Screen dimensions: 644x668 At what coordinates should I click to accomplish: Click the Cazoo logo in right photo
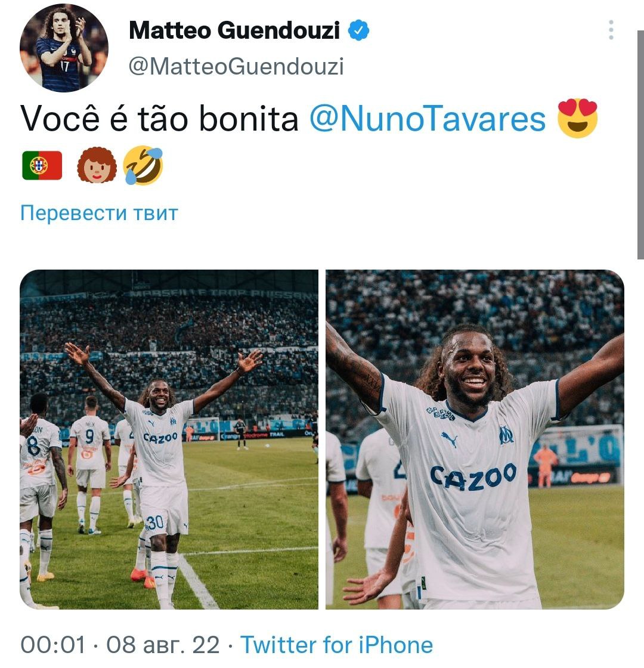[x=473, y=477]
